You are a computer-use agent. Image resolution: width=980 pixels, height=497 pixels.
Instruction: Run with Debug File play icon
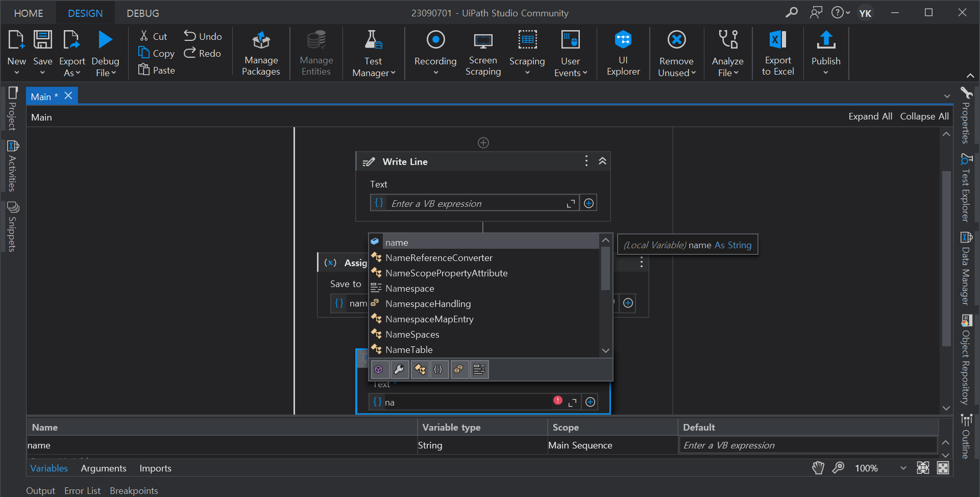click(105, 40)
